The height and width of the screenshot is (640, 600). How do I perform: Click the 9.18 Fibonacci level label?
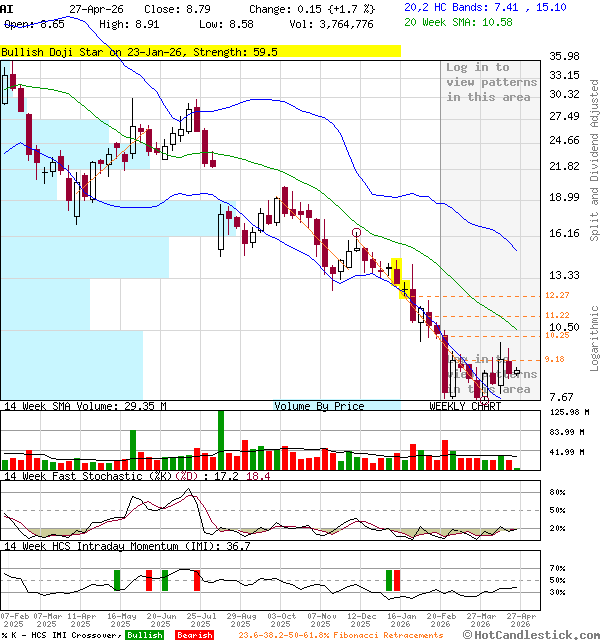pos(556,359)
